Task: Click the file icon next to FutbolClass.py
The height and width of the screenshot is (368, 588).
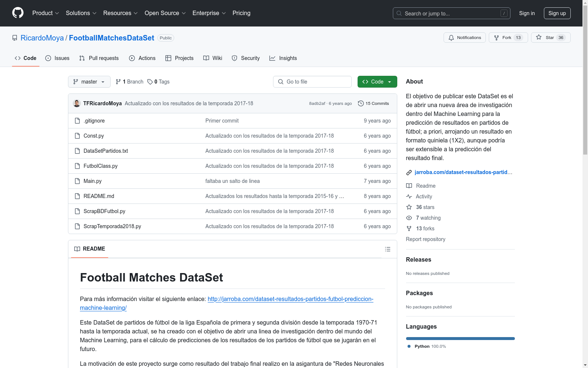Action: click(x=77, y=166)
